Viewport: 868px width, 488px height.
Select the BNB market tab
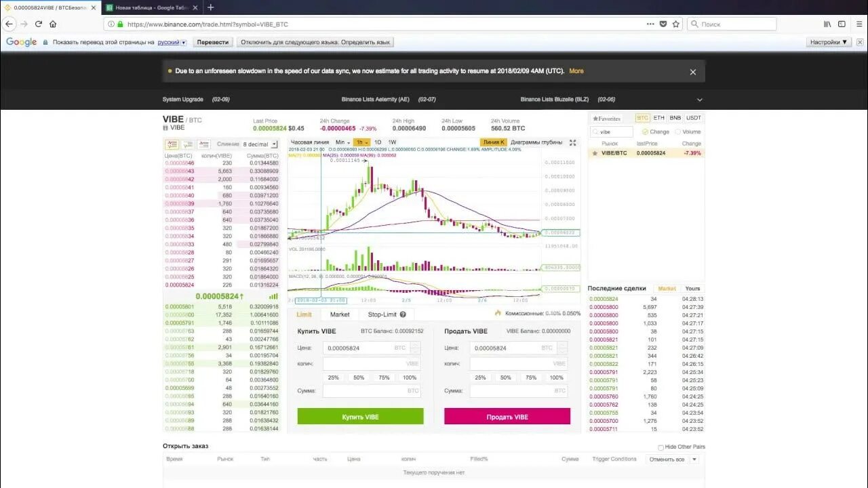pyautogui.click(x=675, y=118)
